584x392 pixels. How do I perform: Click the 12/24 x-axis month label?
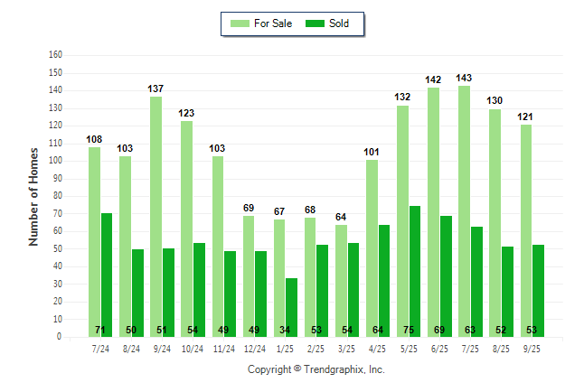(x=254, y=349)
